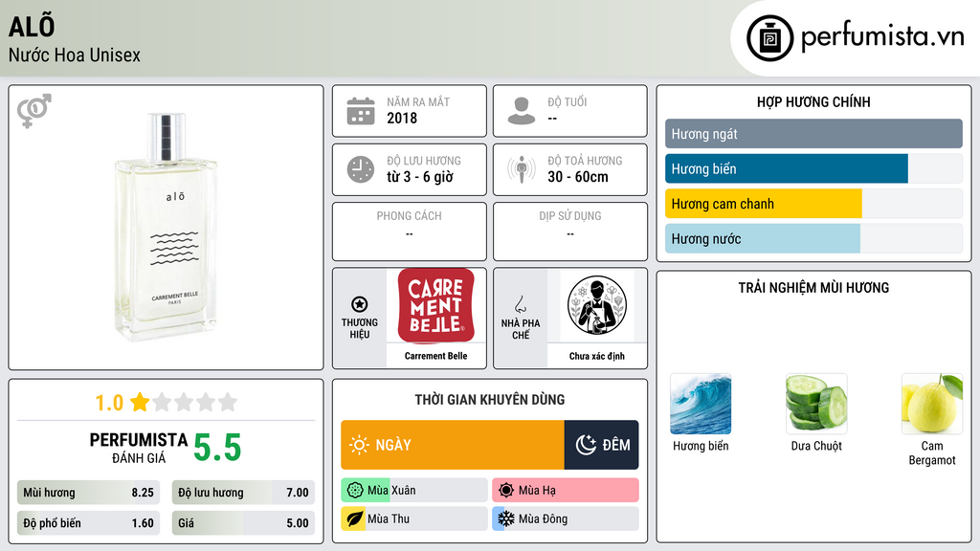Click the blue Hương biển accord bar
980x551 pixels.
[x=787, y=168]
